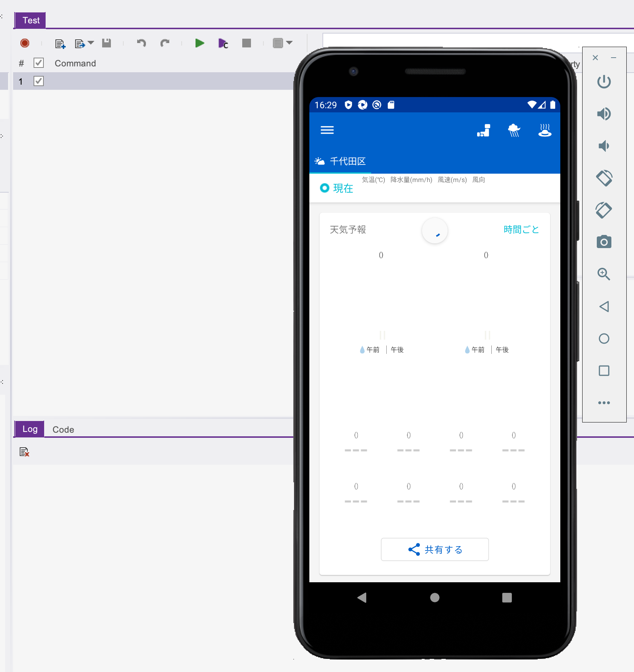634x672 pixels.
Task: Open emulator extended controls (three dots)
Action: tap(604, 403)
